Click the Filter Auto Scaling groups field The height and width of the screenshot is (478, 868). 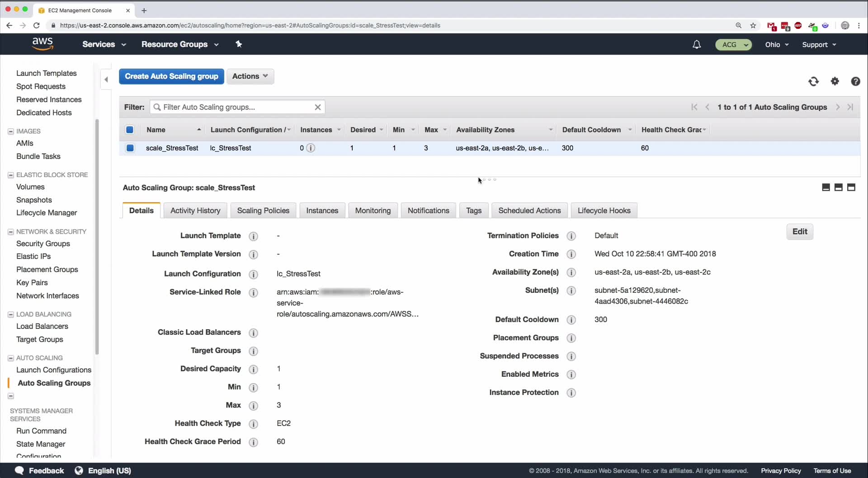tap(237, 107)
